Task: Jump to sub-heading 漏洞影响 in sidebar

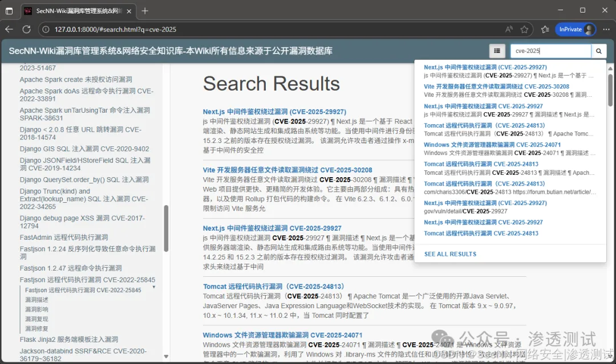Action: [x=37, y=309]
